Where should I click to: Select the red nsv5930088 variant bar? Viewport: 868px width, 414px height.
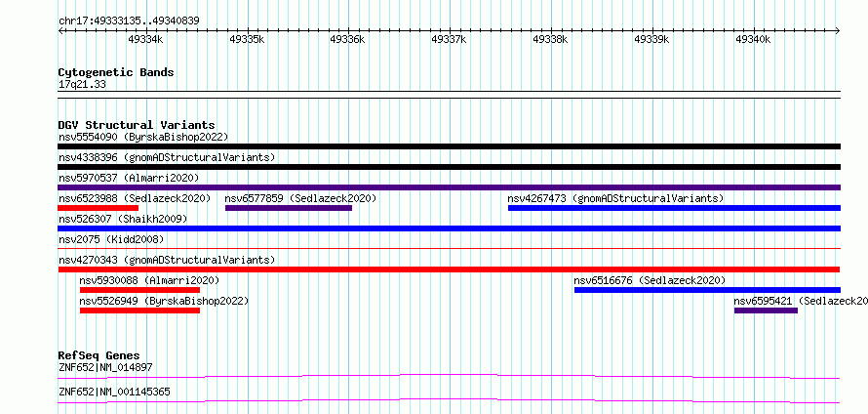140,290
